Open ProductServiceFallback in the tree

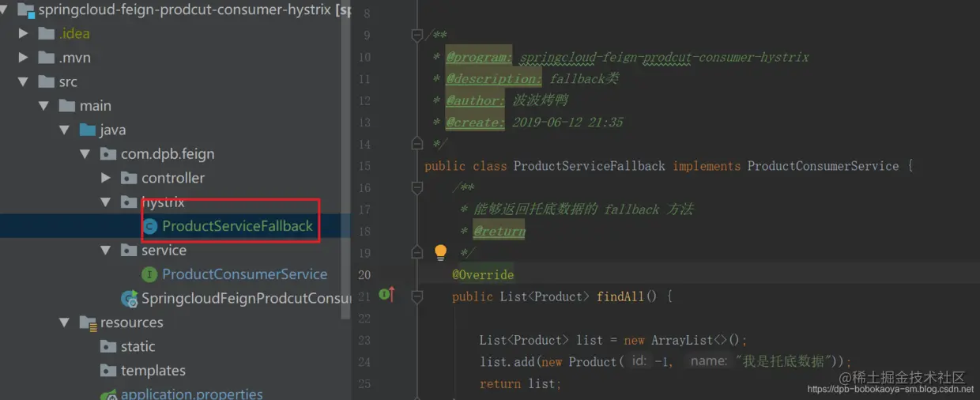click(238, 226)
